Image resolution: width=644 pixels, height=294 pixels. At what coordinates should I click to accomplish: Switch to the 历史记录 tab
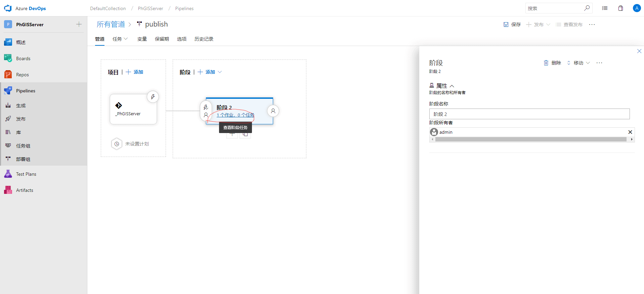204,39
